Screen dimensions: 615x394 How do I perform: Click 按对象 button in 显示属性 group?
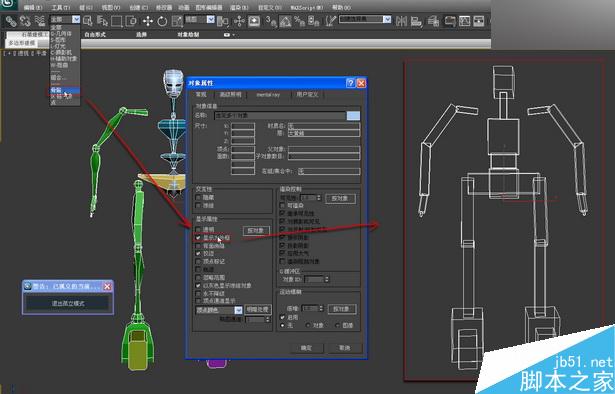[x=256, y=231]
